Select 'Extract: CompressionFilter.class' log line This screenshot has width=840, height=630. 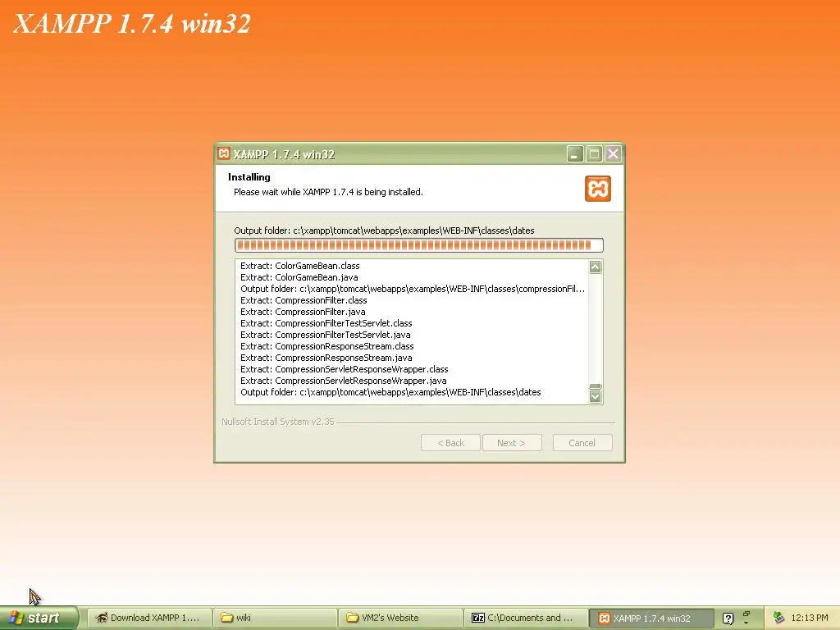tap(304, 300)
